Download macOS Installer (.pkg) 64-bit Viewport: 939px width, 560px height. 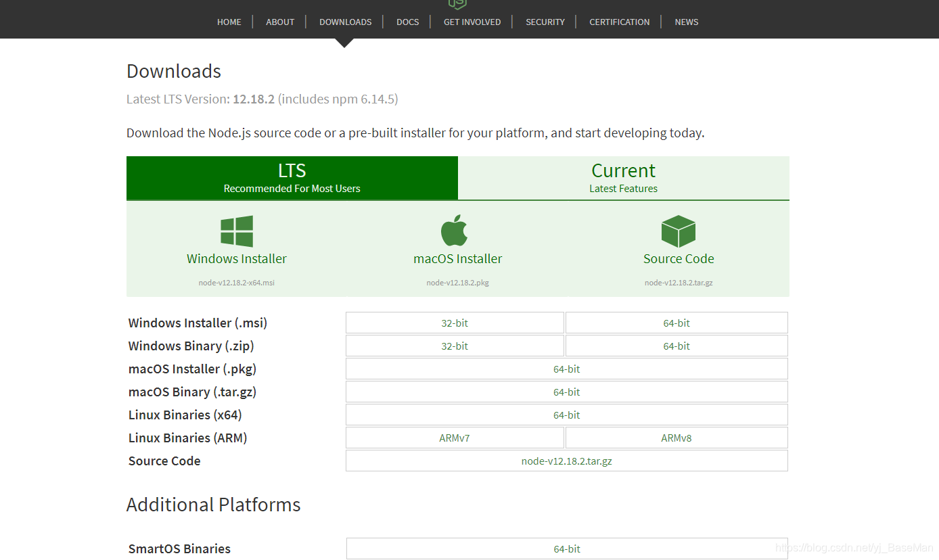(x=567, y=369)
